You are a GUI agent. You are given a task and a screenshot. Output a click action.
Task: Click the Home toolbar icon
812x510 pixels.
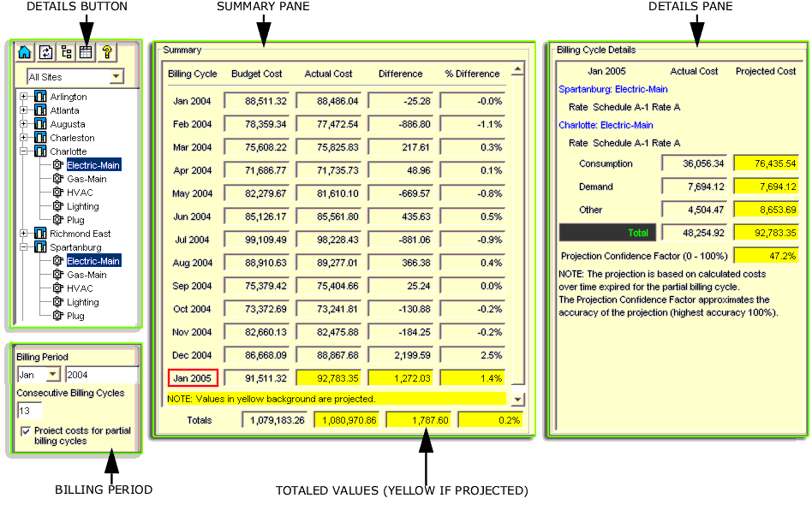click(25, 52)
